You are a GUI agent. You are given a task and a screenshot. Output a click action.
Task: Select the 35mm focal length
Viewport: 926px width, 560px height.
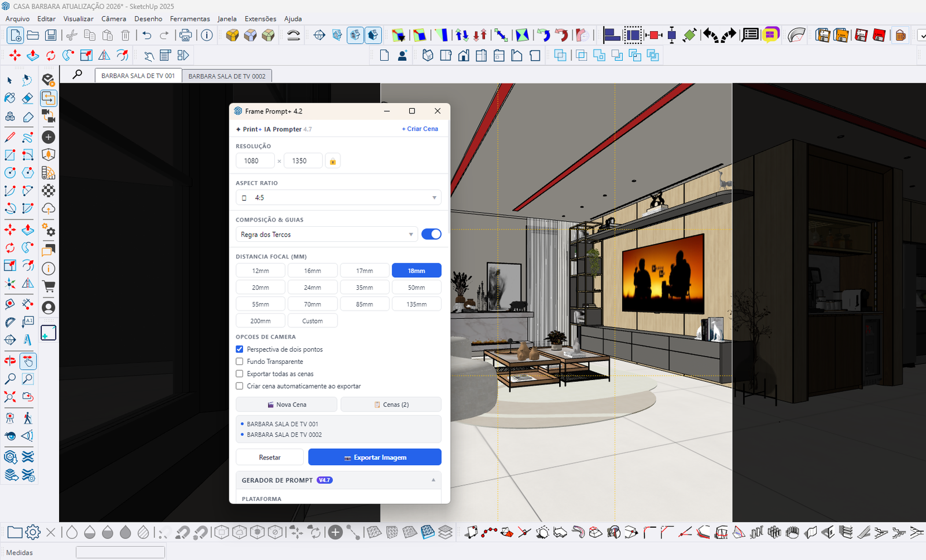click(x=365, y=288)
